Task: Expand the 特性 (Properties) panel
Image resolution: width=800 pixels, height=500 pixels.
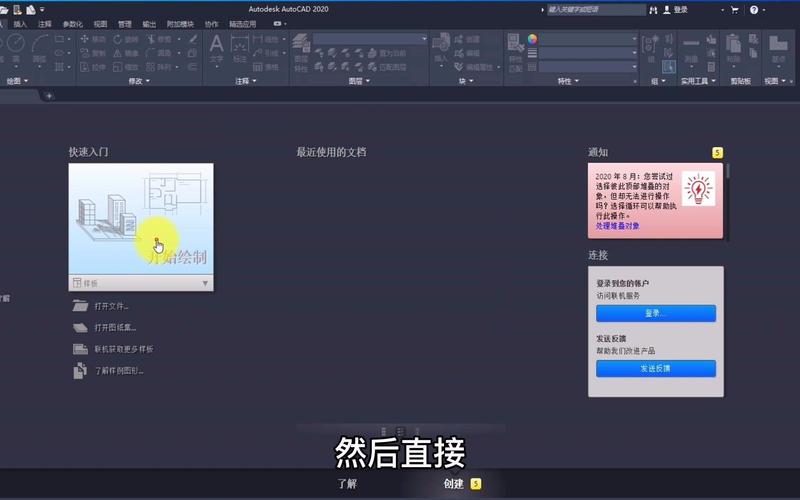Action: point(568,81)
